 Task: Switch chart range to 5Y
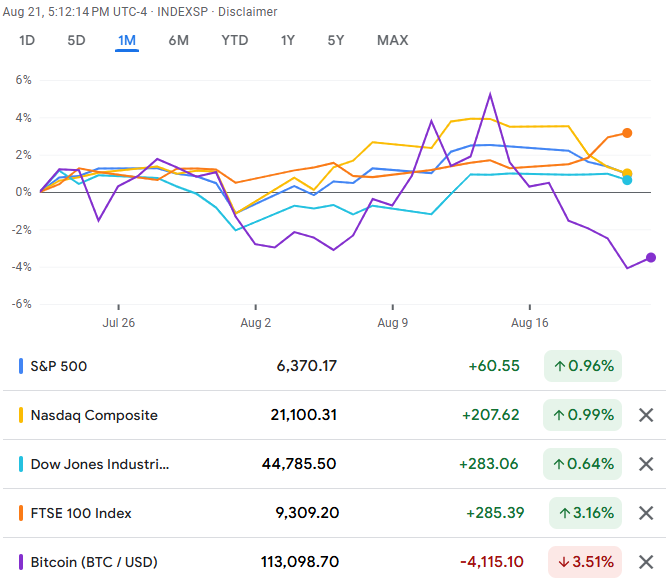tap(336, 40)
